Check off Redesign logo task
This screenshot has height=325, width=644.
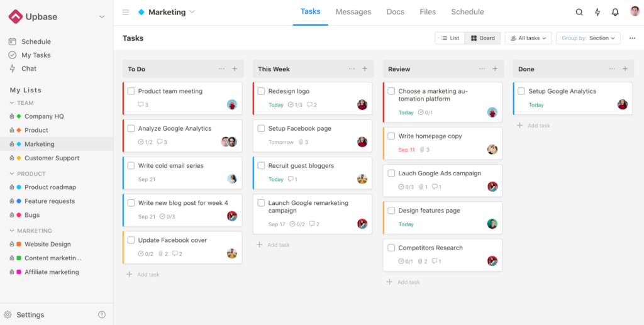(261, 91)
